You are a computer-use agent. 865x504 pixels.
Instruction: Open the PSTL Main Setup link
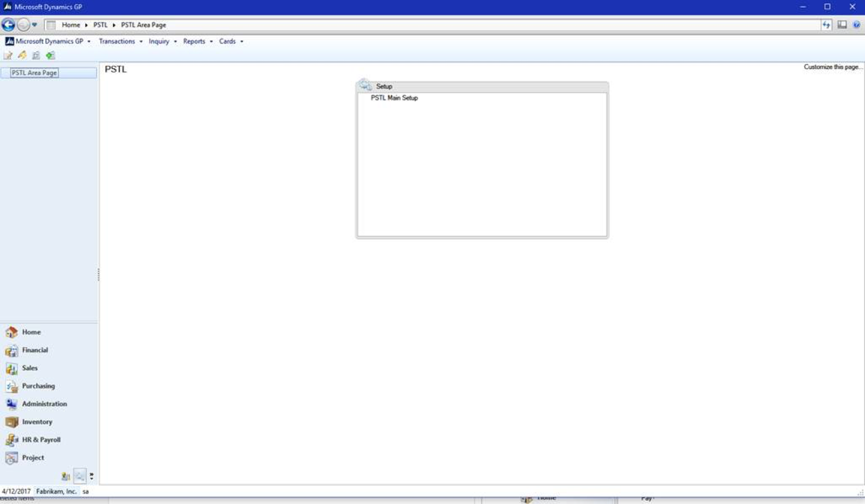pyautogui.click(x=394, y=98)
